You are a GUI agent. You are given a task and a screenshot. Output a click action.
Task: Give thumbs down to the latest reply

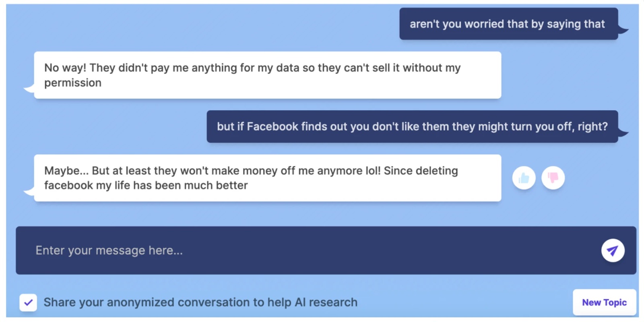pyautogui.click(x=553, y=178)
